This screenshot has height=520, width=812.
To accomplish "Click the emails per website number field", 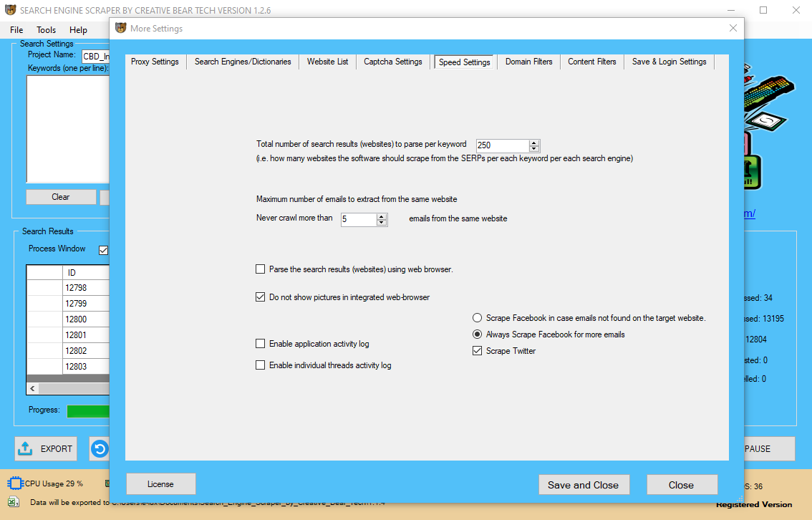I will tap(357, 219).
